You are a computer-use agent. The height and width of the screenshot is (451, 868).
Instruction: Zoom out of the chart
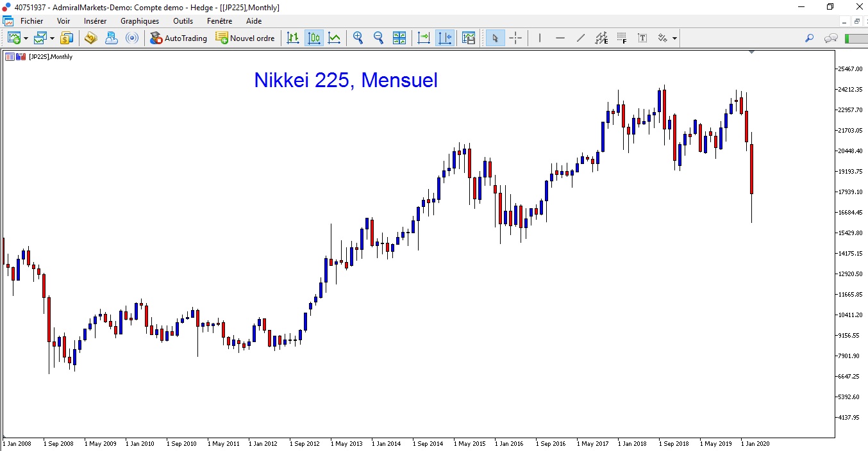(378, 38)
